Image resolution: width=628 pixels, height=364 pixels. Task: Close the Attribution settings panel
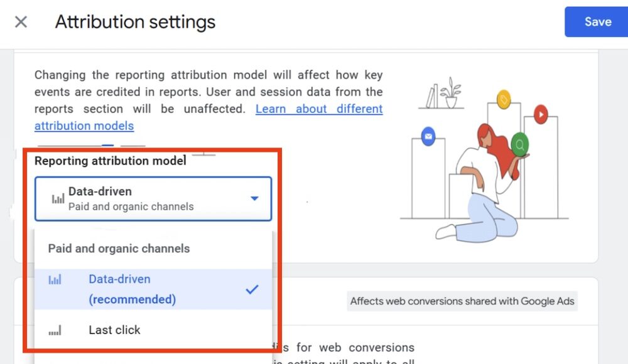coord(21,22)
